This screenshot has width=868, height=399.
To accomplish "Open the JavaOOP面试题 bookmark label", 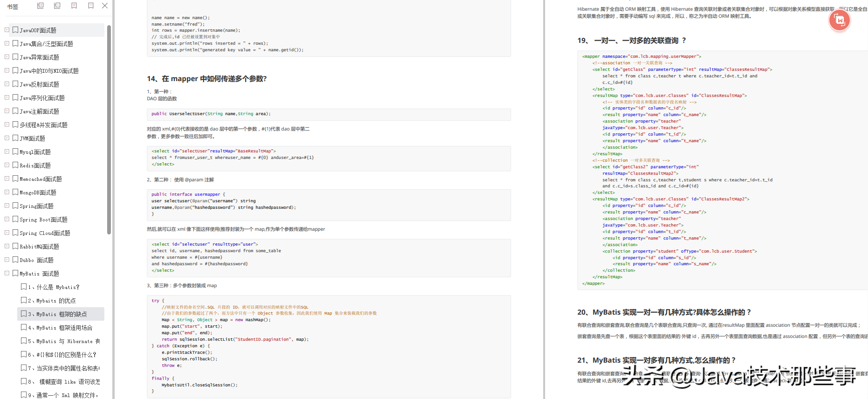I will (38, 30).
